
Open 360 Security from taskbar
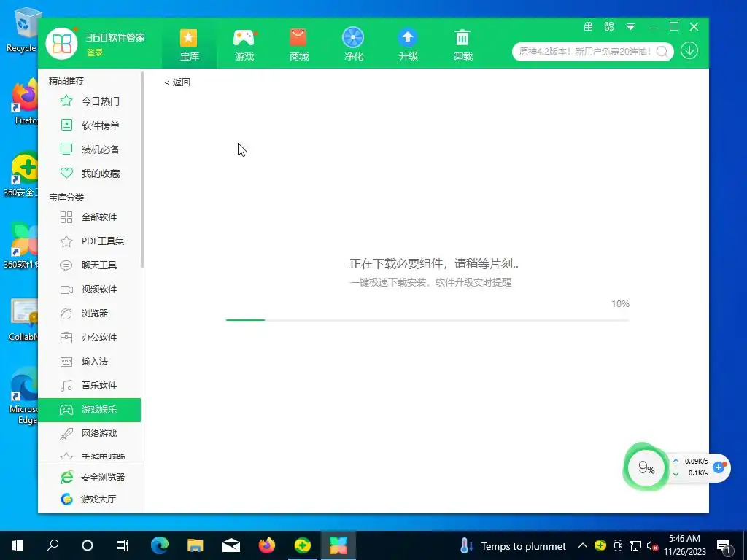point(303,545)
